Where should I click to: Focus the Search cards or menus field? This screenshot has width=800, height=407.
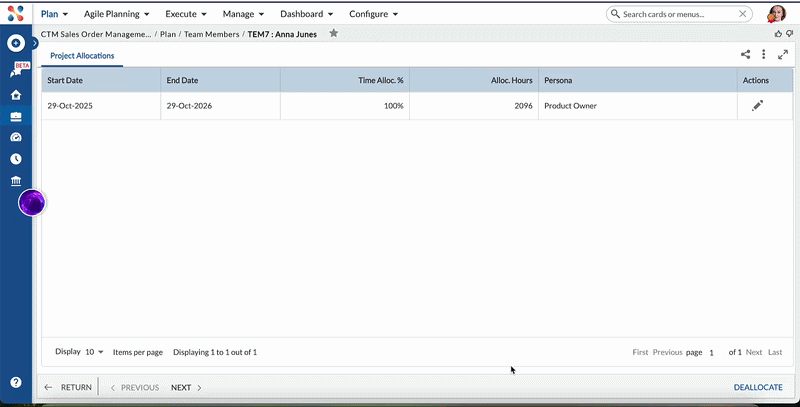pos(679,14)
